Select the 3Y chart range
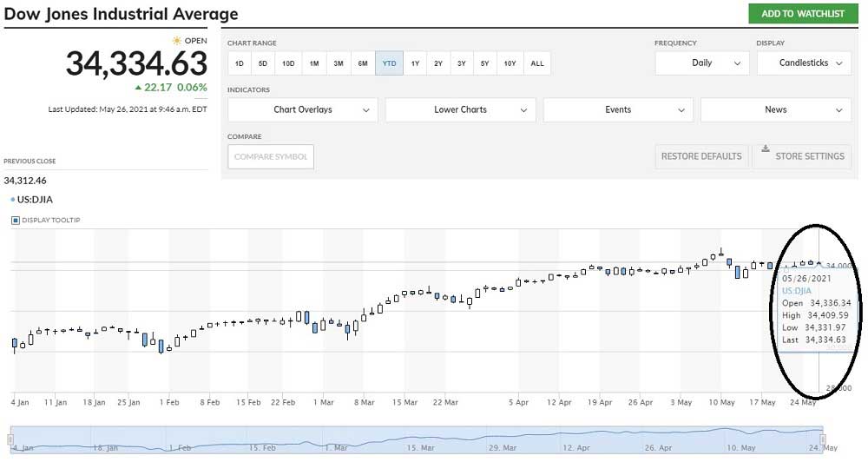 pyautogui.click(x=462, y=63)
